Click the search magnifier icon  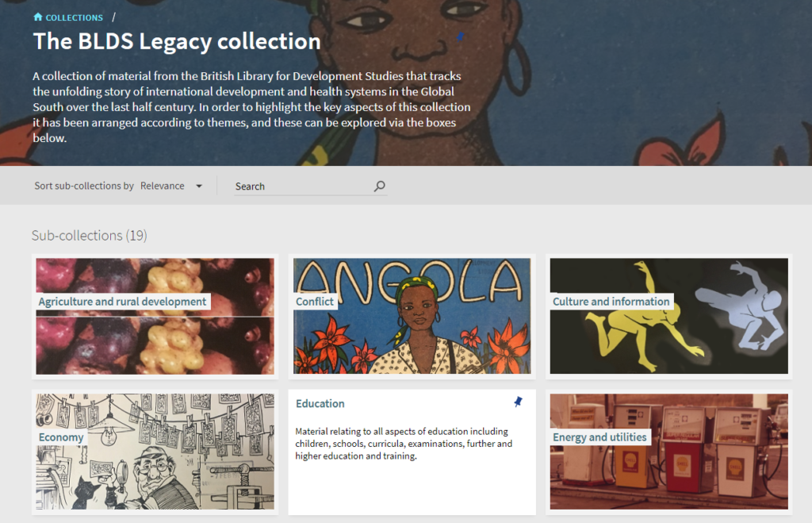click(x=380, y=186)
